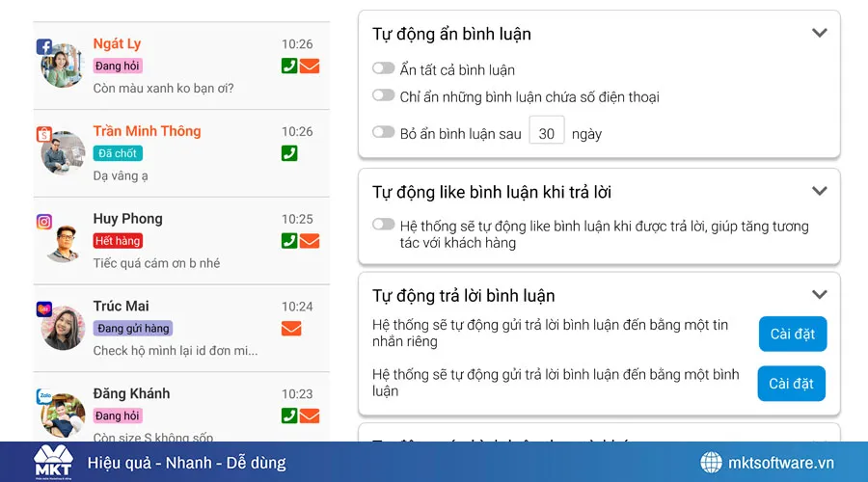
Task: Select the Trúc Mai conversation
Action: pyautogui.click(x=181, y=328)
